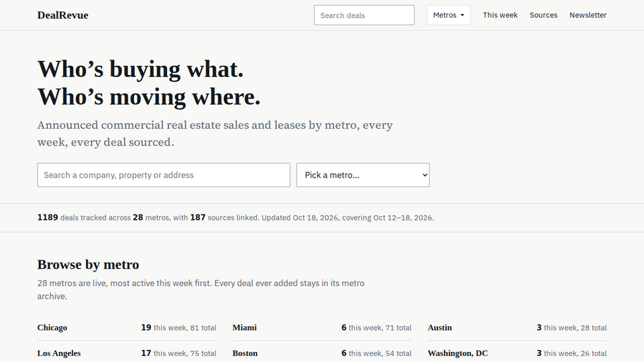Select Chicago's 19 this week, 81 total

pyautogui.click(x=178, y=328)
